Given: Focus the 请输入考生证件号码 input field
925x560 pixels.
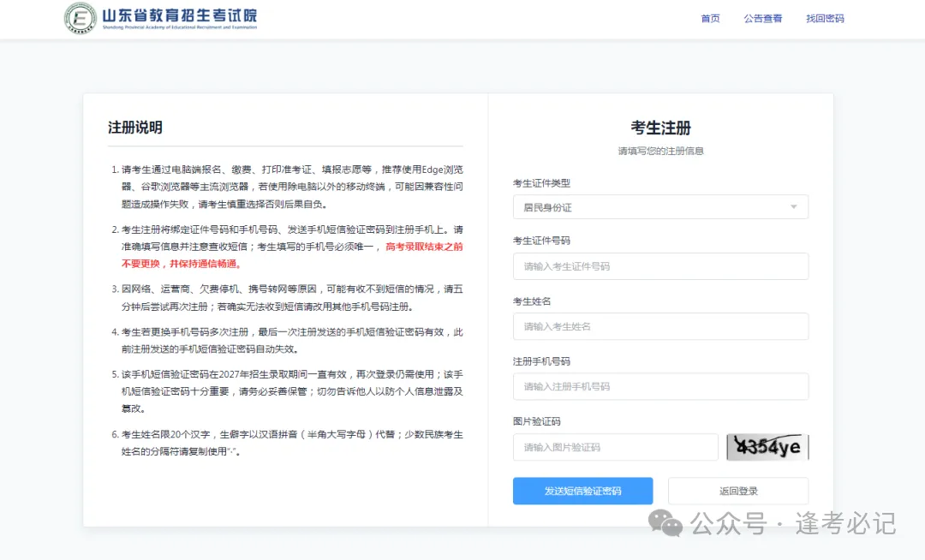Looking at the screenshot, I should point(660,266).
